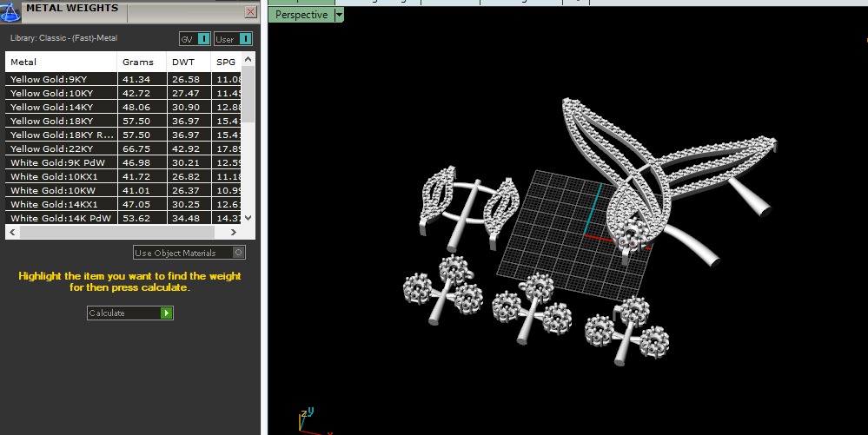The image size is (868, 435).
Task: Select the Yellow Gold:22KY row
Action: (123, 148)
